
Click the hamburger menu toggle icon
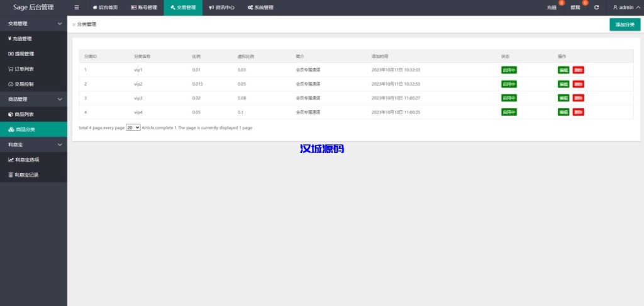pos(77,8)
